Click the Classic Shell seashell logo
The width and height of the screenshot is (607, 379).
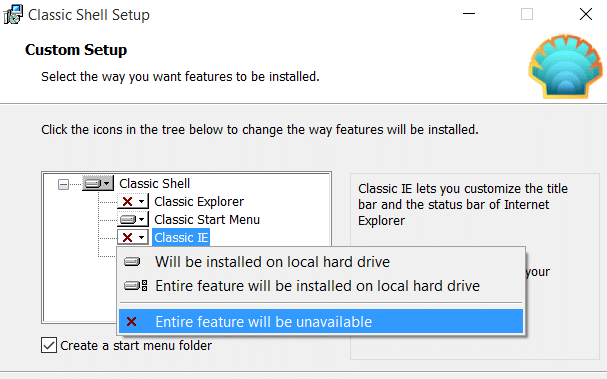[x=566, y=66]
